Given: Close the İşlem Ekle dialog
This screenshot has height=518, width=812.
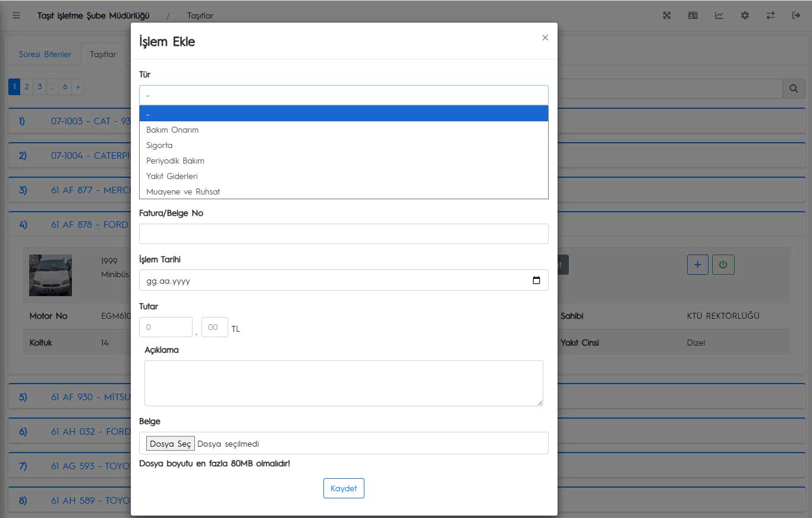Looking at the screenshot, I should 545,37.
